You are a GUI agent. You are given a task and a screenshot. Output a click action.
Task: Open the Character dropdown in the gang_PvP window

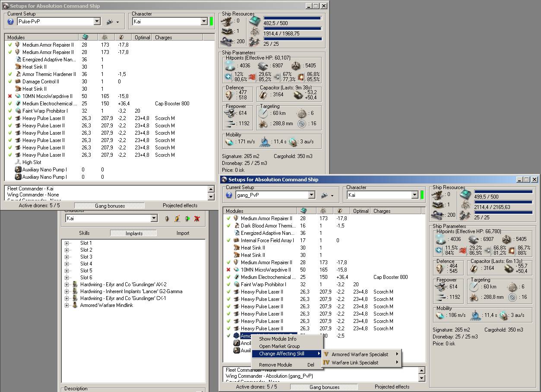pos(414,196)
